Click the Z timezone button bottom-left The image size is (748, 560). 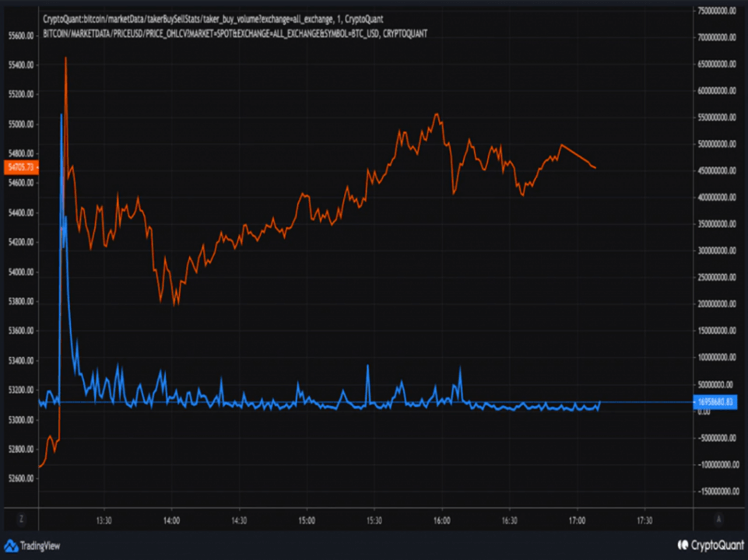point(21,520)
